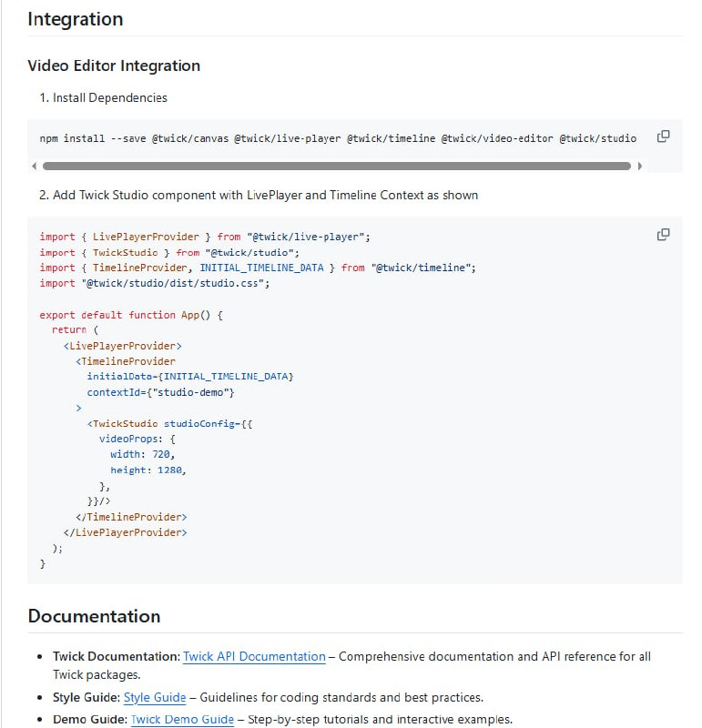
Task: Click the export default function App line
Action: 131,315
